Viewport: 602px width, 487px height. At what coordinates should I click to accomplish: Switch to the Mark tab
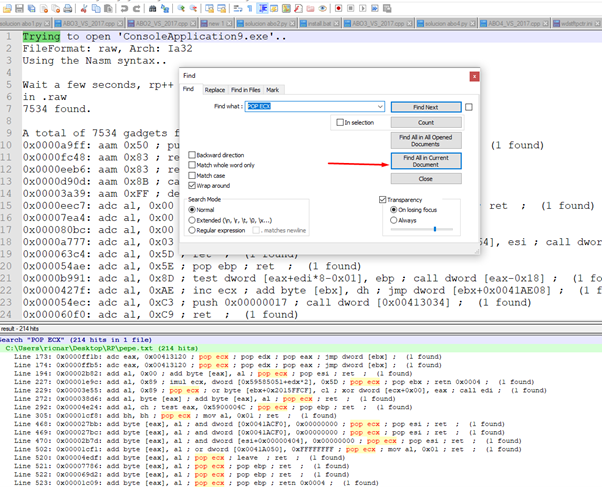[273, 90]
